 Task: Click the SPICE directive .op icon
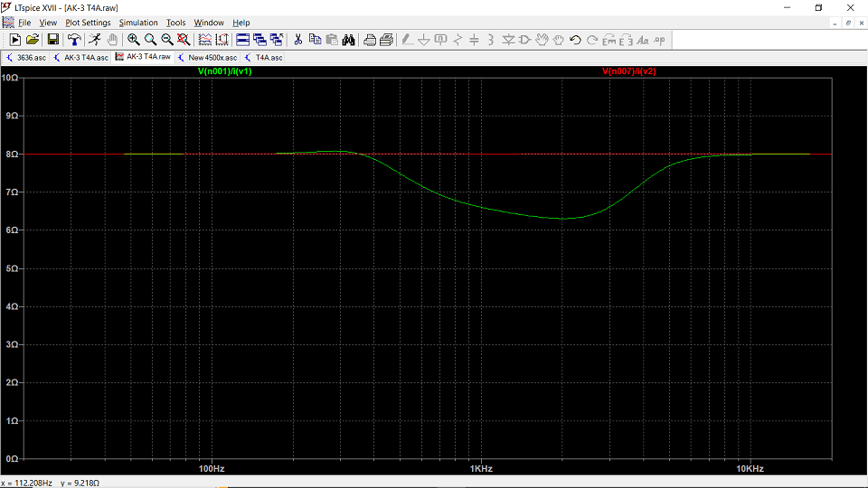coord(659,40)
